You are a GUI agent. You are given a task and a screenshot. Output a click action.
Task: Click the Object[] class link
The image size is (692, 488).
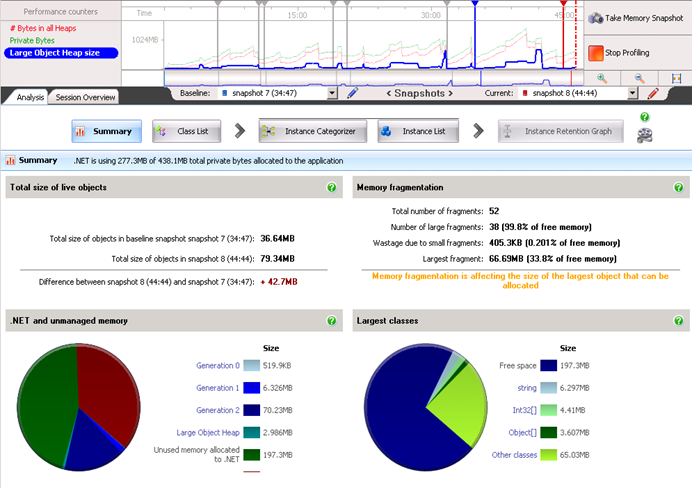[x=523, y=433]
